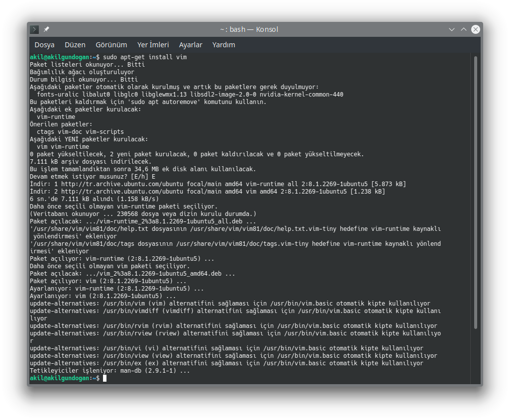Click the 'Önerilen paketler:' line
This screenshot has height=420, width=510.
coord(61,124)
